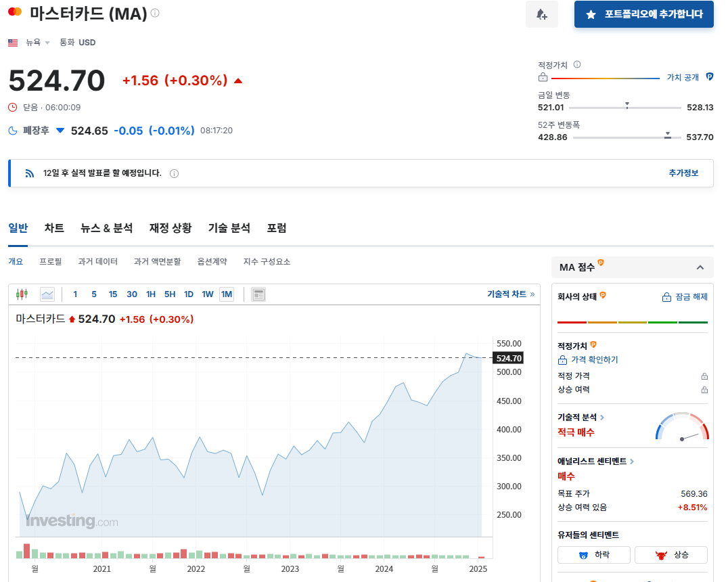Click the 잠금 해제 unlock link
Viewport: 728px width, 582px height.
[x=685, y=297]
